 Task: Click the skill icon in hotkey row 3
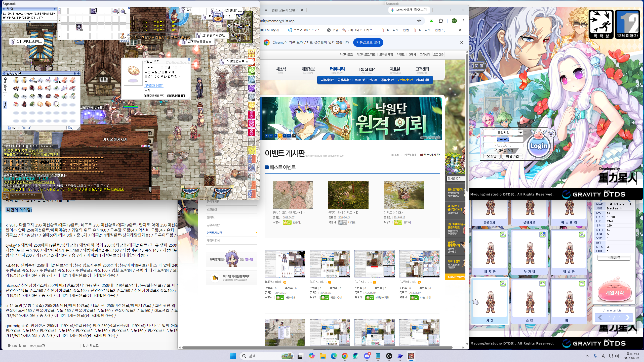point(79,28)
